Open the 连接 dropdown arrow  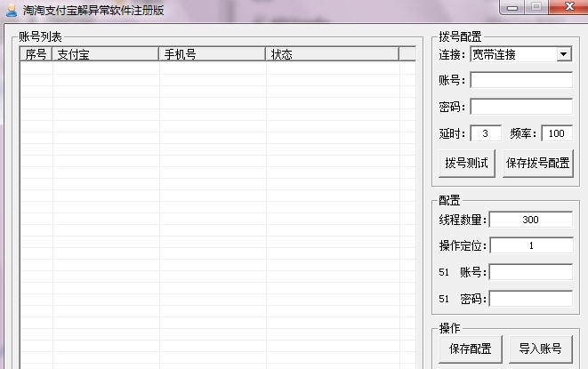click(x=563, y=54)
